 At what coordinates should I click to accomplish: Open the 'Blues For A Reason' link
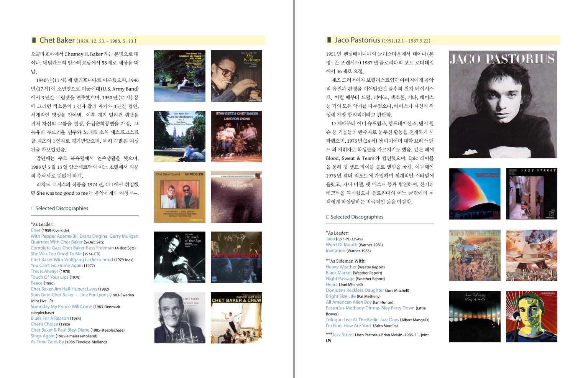[50, 318]
